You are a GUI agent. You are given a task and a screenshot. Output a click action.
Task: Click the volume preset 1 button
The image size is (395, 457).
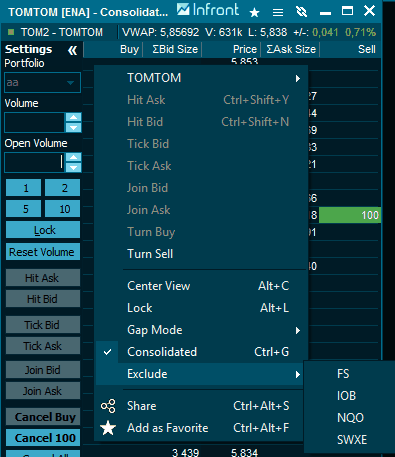pos(24,188)
